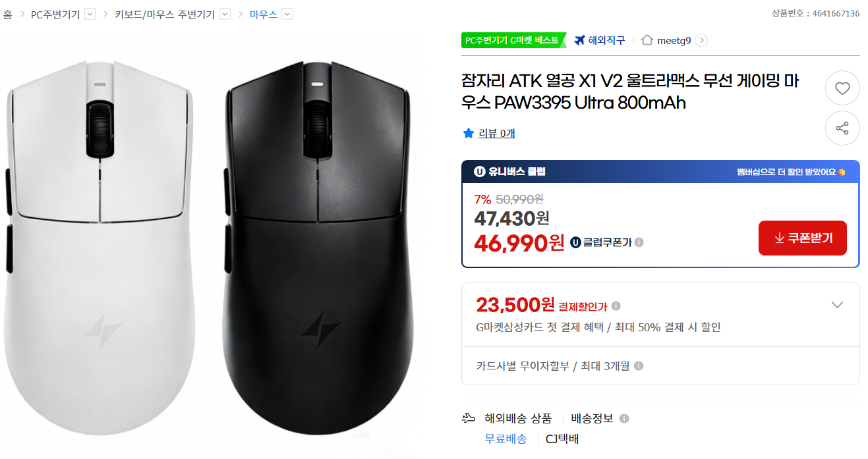Click the download arrow icon in 쿠폰받기 button
Image resolution: width=868 pixels, height=459 pixels.
click(779, 238)
